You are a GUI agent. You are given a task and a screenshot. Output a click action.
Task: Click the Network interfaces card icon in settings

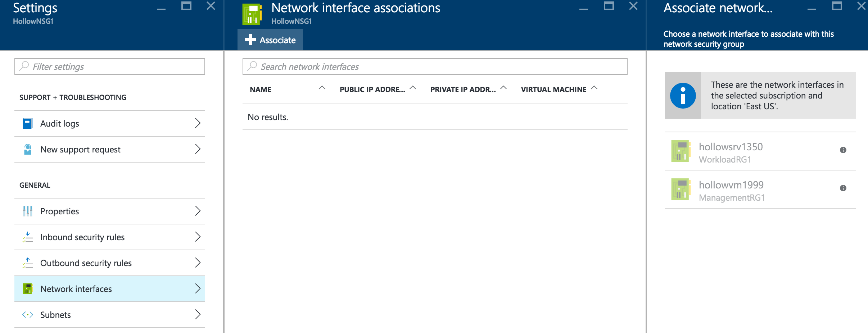coord(27,289)
